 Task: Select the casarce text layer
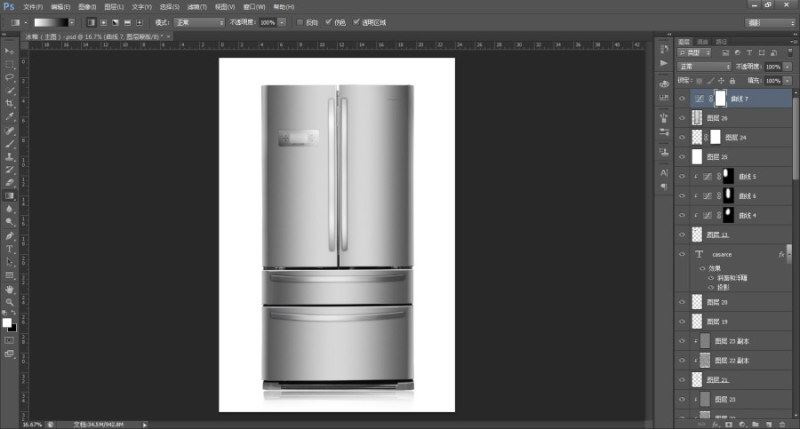(733, 254)
